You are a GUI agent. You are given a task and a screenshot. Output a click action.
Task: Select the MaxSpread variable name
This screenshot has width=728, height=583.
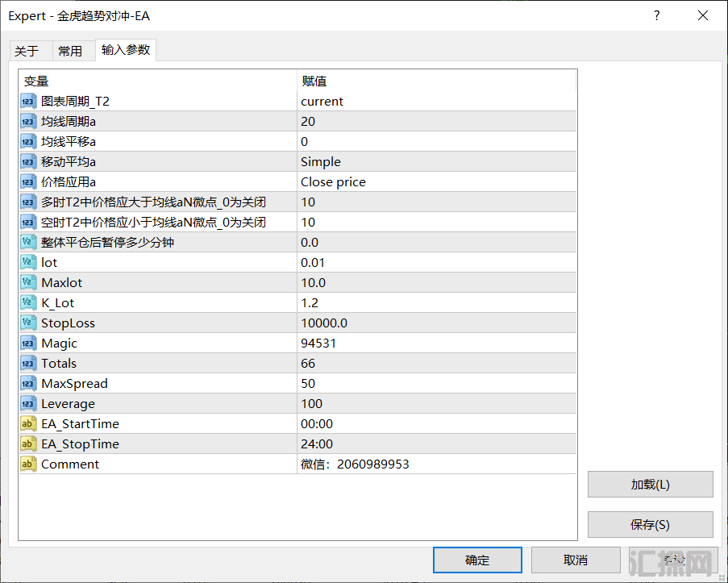[x=74, y=384]
